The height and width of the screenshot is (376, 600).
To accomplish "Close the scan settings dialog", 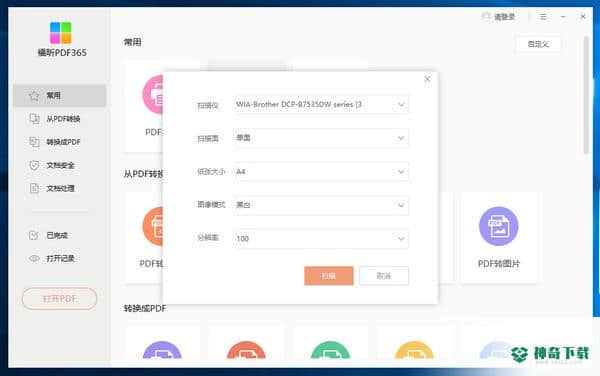I will (427, 79).
